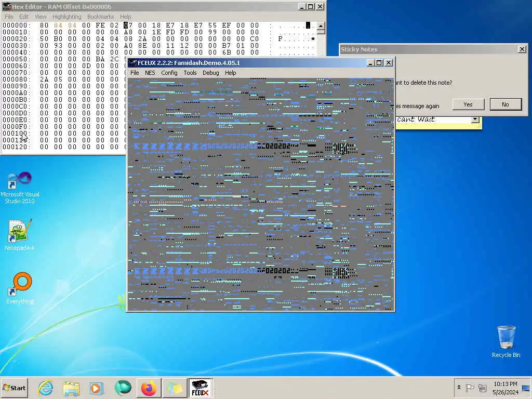Screen dimensions: 532x399
Task: Open the Edit menu in Hex Editor
Action: [24, 17]
